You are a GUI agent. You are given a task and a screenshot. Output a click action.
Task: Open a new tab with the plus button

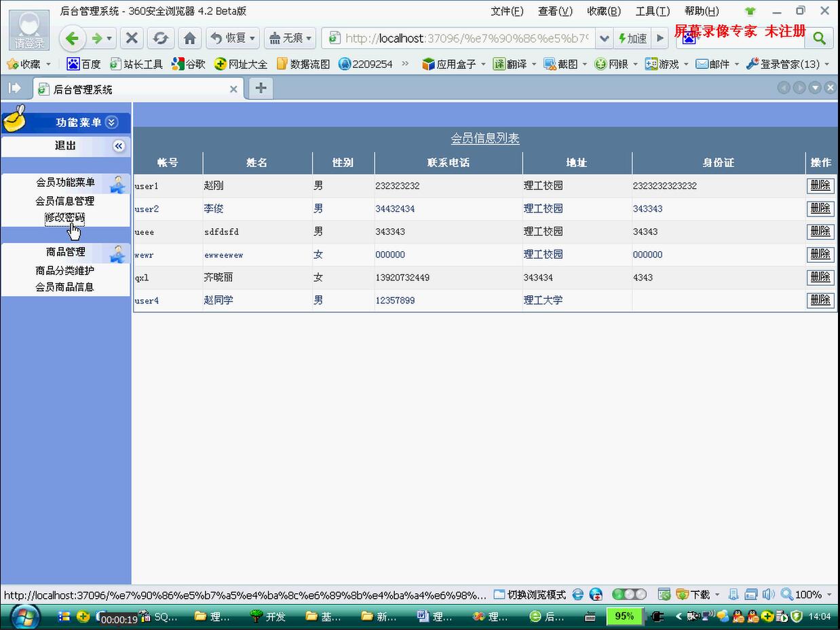coord(261,88)
